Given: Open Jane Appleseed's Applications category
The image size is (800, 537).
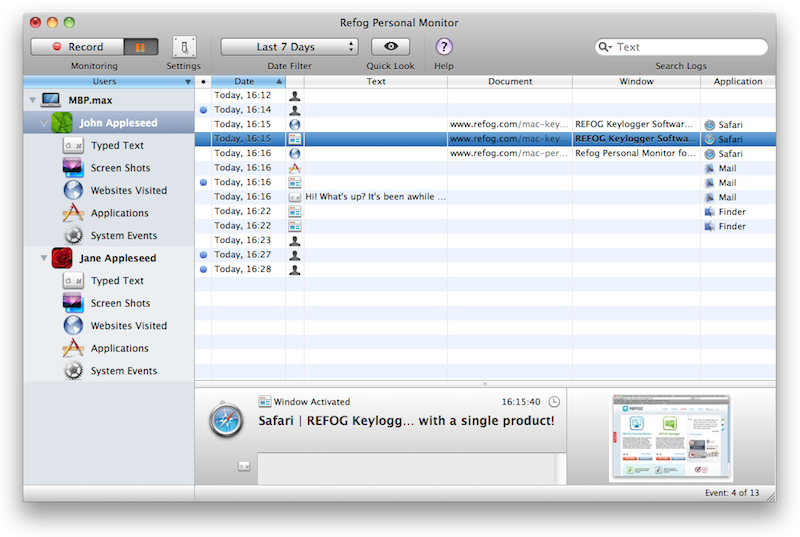Looking at the screenshot, I should [x=119, y=348].
